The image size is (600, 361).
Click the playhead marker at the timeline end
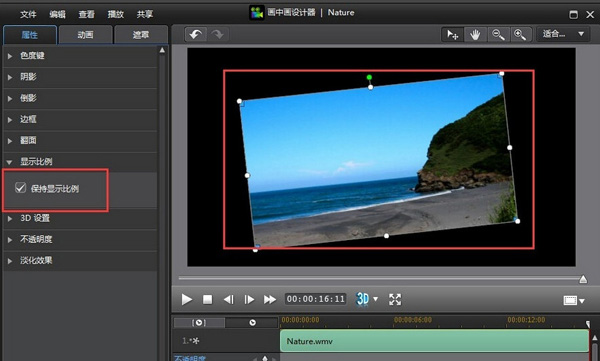pyautogui.click(x=588, y=324)
